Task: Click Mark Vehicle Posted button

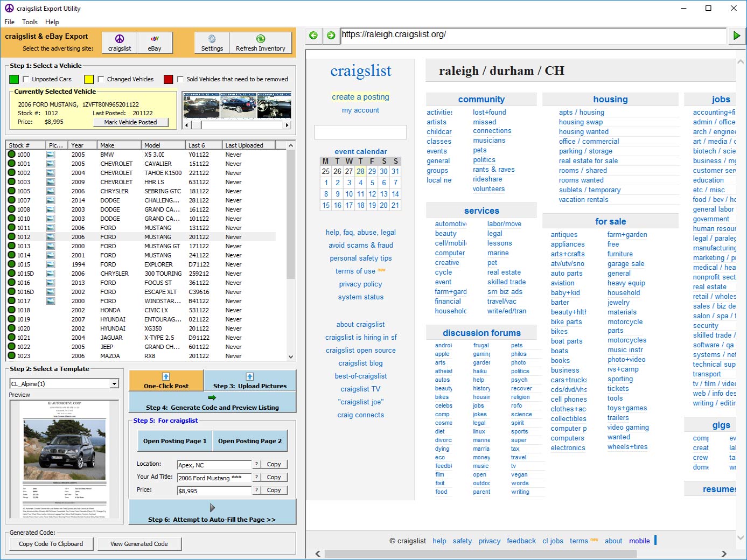Action: click(130, 122)
